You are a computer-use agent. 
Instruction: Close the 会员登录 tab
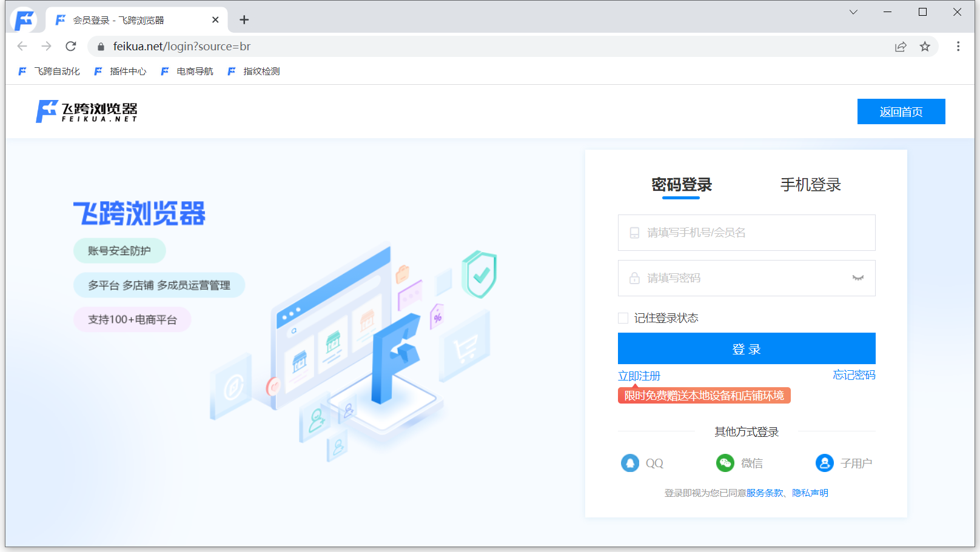(x=215, y=20)
